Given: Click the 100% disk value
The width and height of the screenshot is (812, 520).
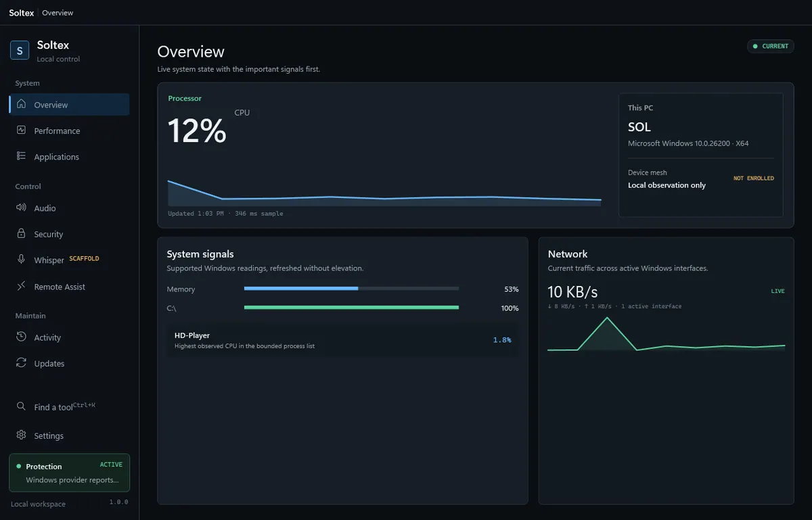Looking at the screenshot, I should (x=510, y=308).
